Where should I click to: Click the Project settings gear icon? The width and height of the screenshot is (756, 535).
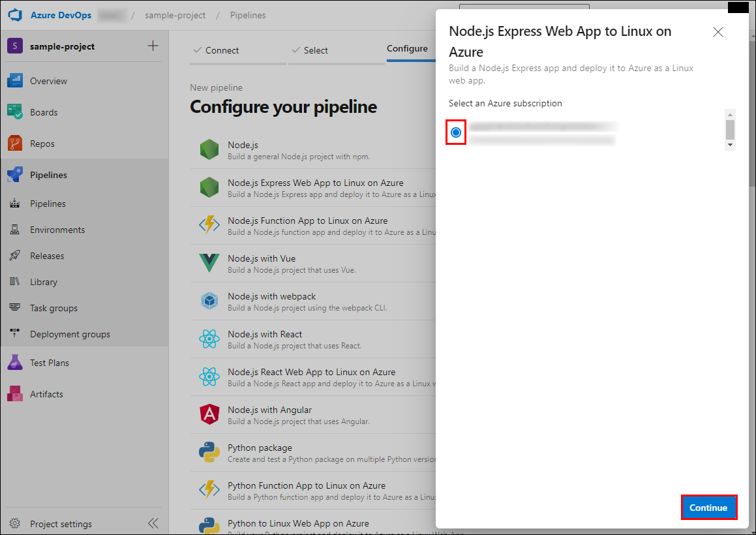(15, 523)
